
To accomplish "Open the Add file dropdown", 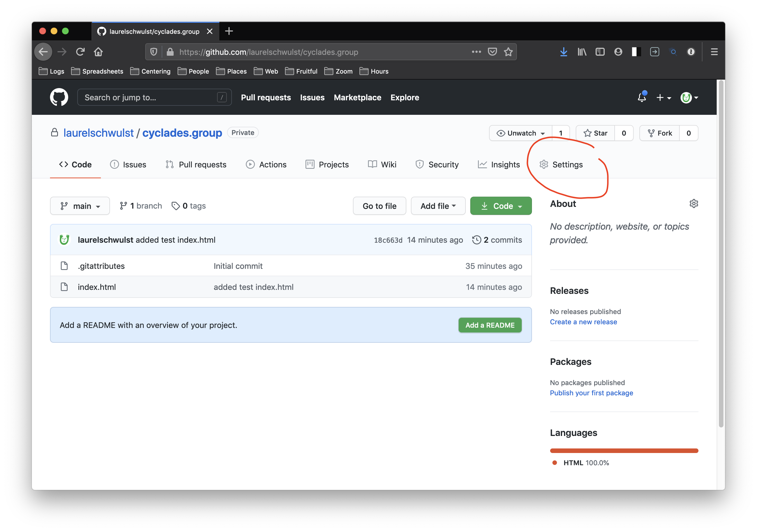I will click(438, 206).
